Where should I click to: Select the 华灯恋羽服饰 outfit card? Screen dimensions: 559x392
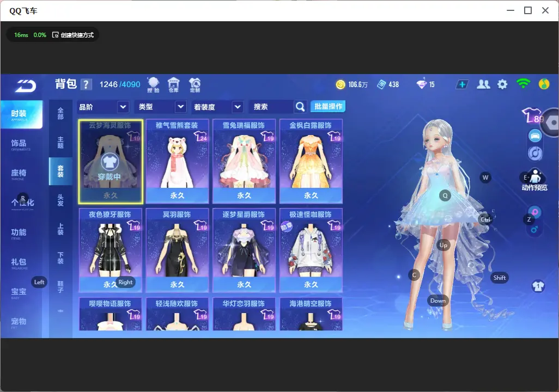(244, 314)
